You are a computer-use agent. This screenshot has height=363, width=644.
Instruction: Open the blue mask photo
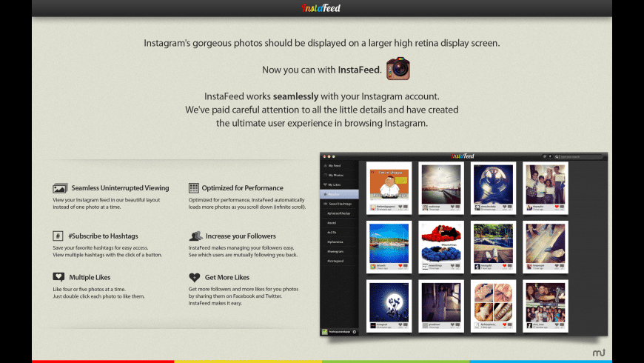tap(493, 184)
